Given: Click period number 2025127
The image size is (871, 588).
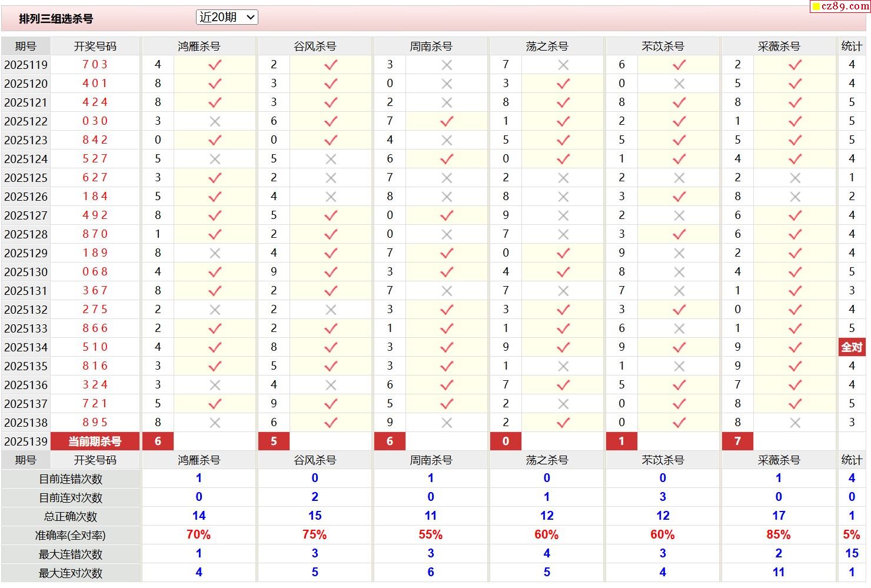Looking at the screenshot, I should pyautogui.click(x=26, y=215).
